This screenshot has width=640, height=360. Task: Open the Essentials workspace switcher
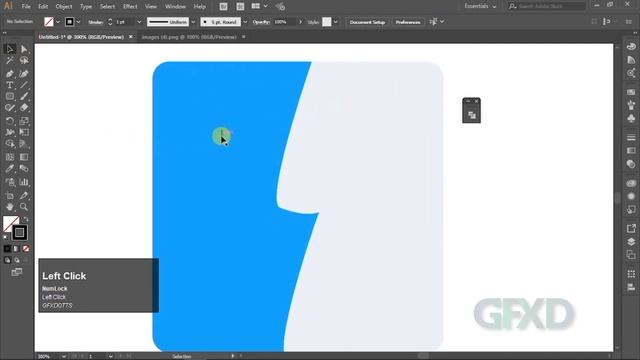point(480,6)
